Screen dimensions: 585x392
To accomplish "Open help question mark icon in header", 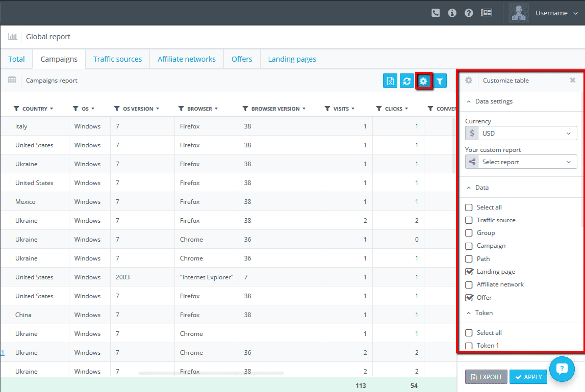I will [x=469, y=13].
